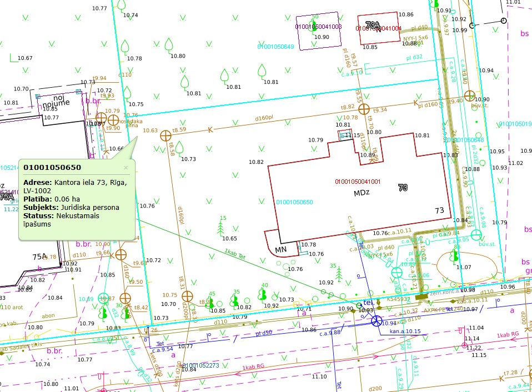The image size is (532, 392).
Task: Click the K545937 label near the road
Action: point(398,299)
